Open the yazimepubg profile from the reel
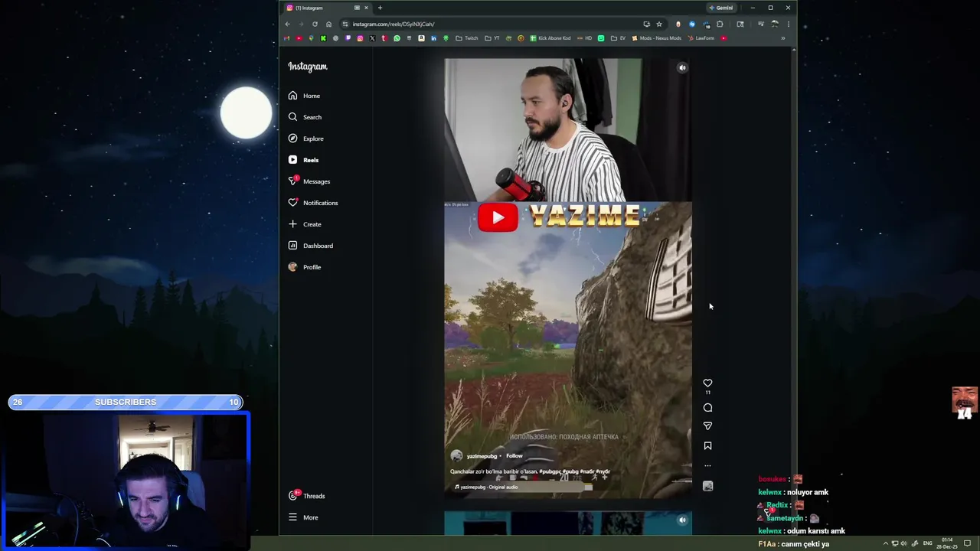Viewport: 980px width, 551px height. (482, 456)
